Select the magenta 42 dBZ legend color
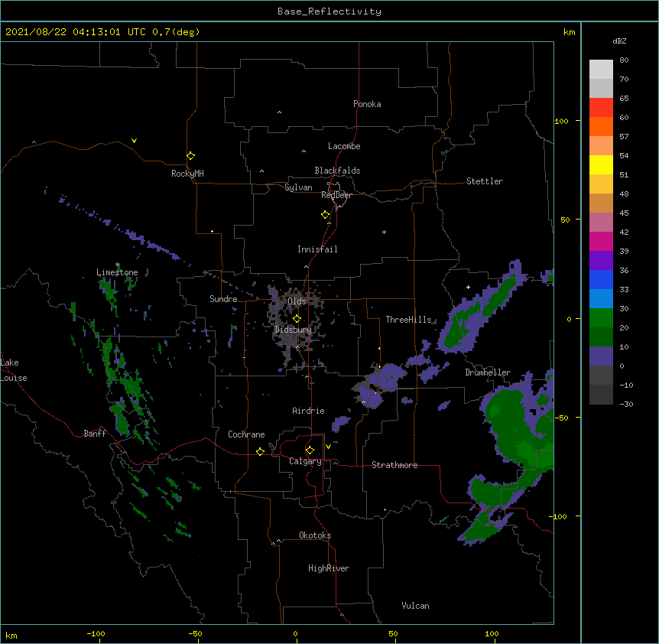This screenshot has height=644, width=659. [601, 241]
